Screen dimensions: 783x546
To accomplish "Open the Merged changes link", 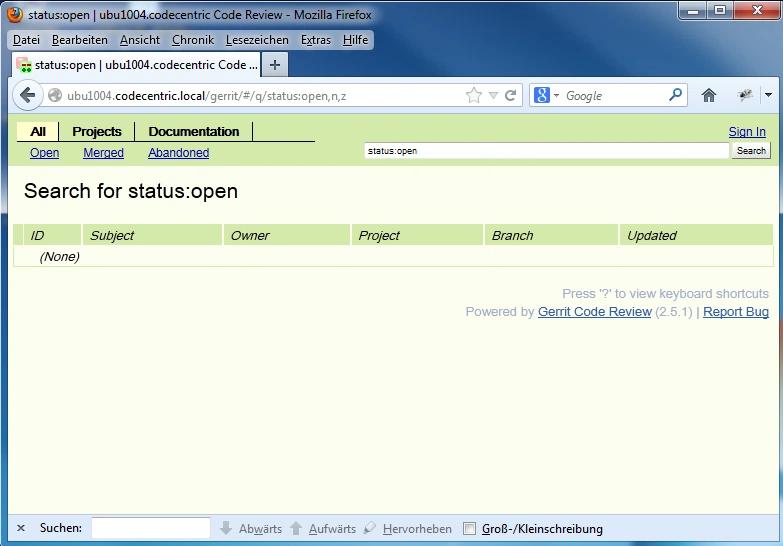I will click(103, 153).
